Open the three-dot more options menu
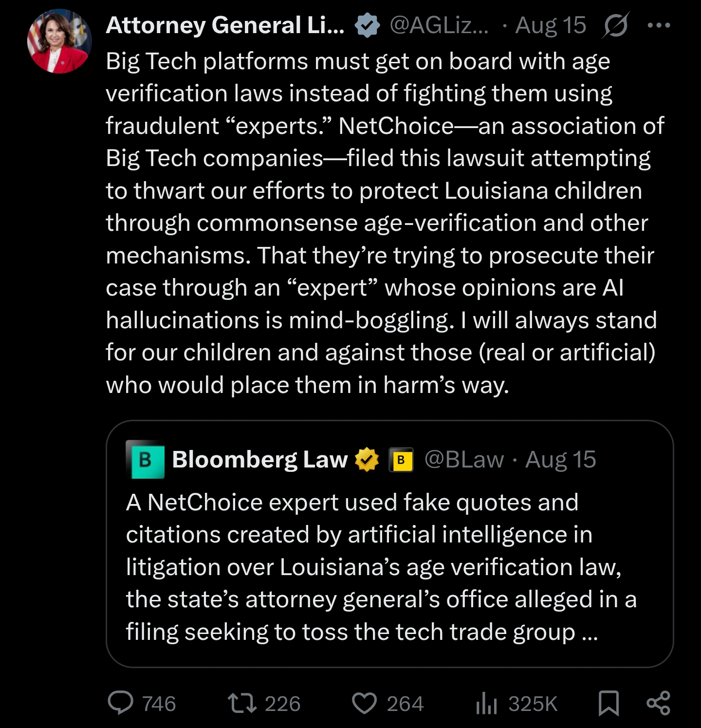Viewport: 701px width, 728px height. pos(659,25)
